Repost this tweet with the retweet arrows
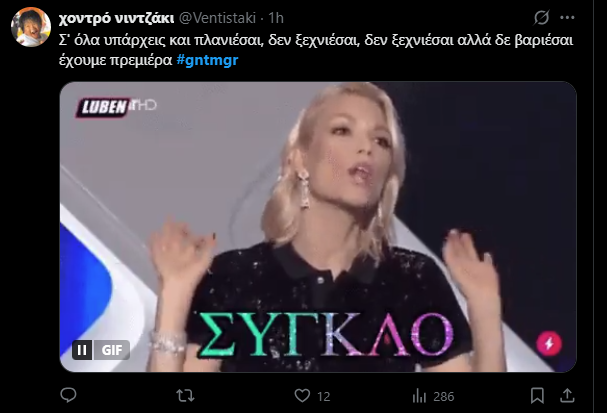 coord(185,396)
